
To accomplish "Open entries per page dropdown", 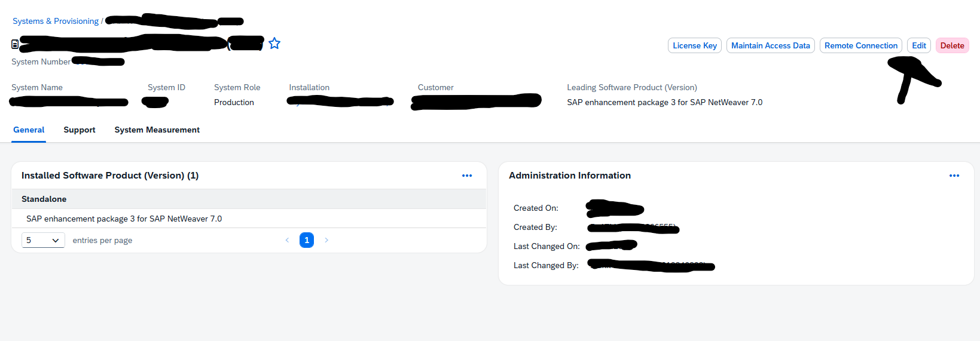I will [43, 240].
